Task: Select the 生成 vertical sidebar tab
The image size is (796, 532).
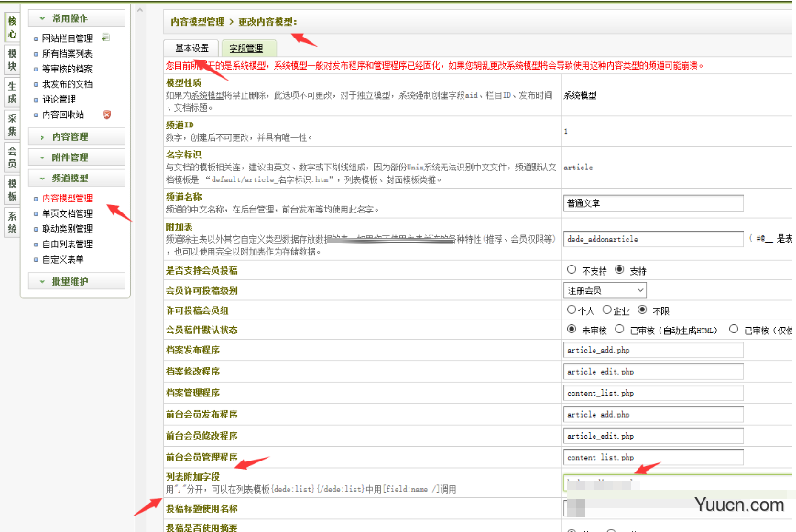Action: tap(12, 92)
